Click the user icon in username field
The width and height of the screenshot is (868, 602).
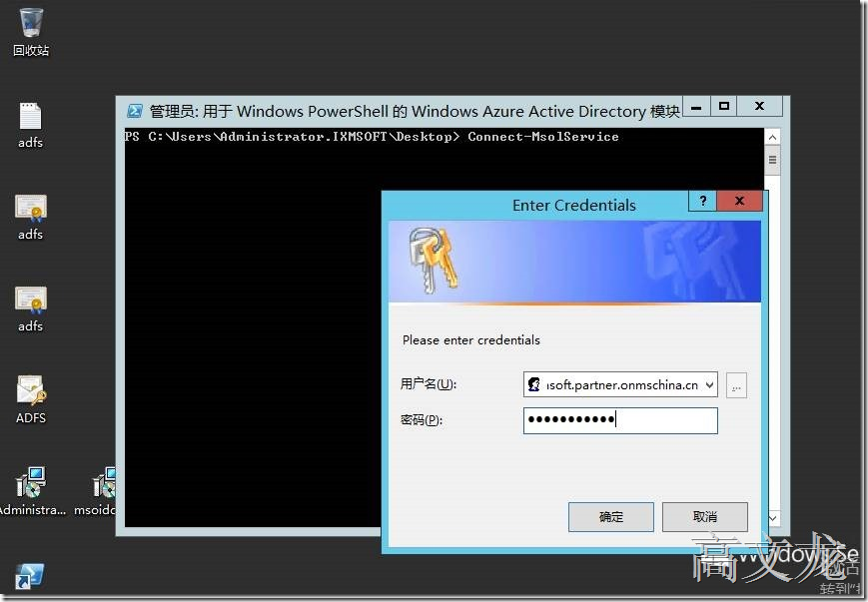click(533, 384)
